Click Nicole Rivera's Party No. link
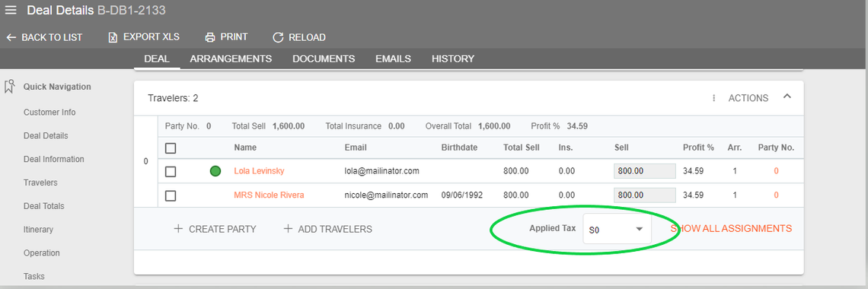This screenshot has width=868, height=289. coord(776,195)
